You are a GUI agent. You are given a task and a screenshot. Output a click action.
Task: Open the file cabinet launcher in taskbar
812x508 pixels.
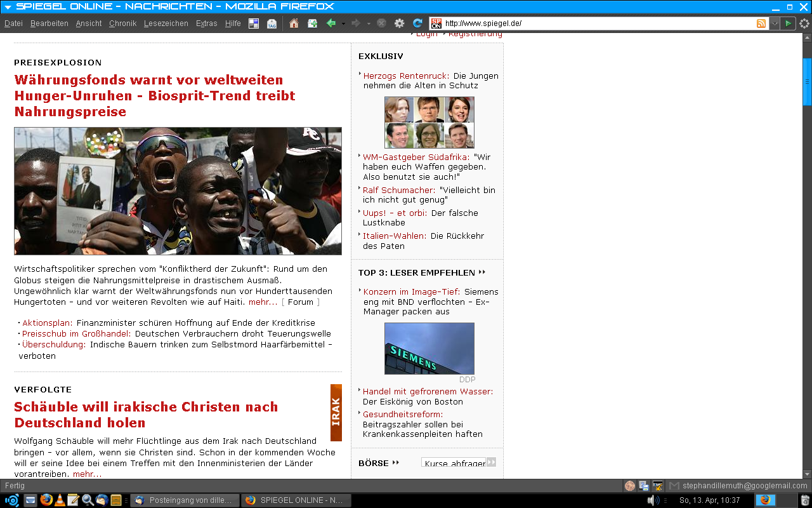[115, 500]
